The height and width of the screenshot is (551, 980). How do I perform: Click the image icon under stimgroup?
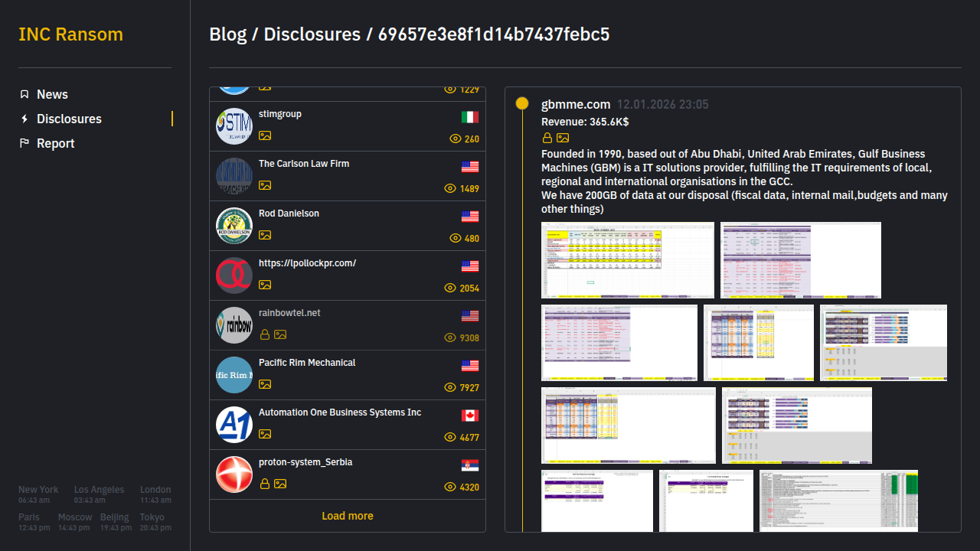265,135
